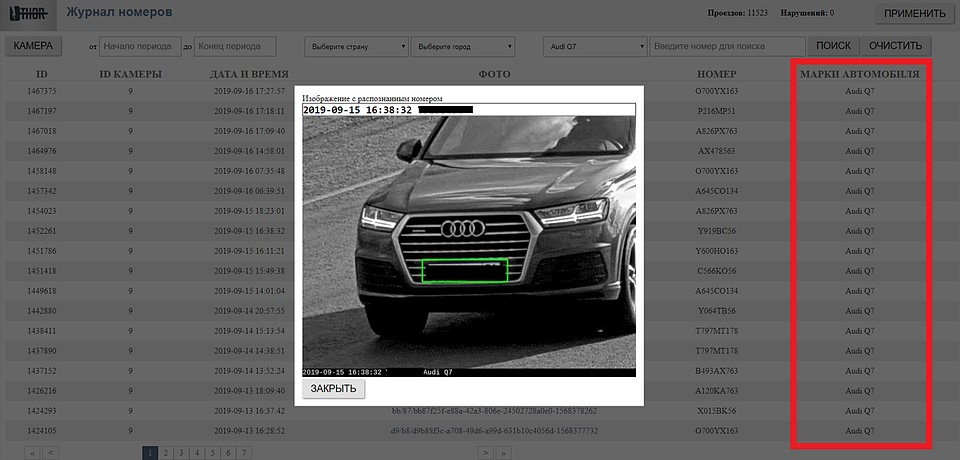Click the Проездов: 11523 counter

point(738,13)
